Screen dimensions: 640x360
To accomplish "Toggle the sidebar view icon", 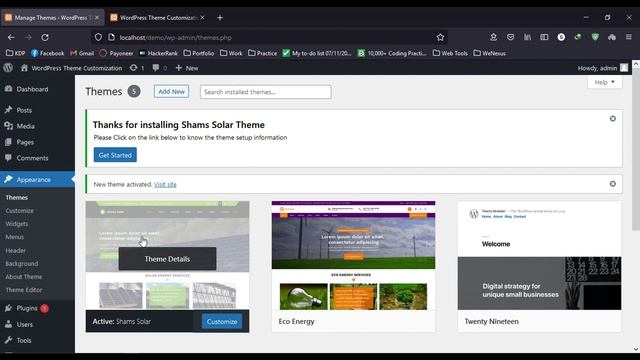I will tap(544, 37).
